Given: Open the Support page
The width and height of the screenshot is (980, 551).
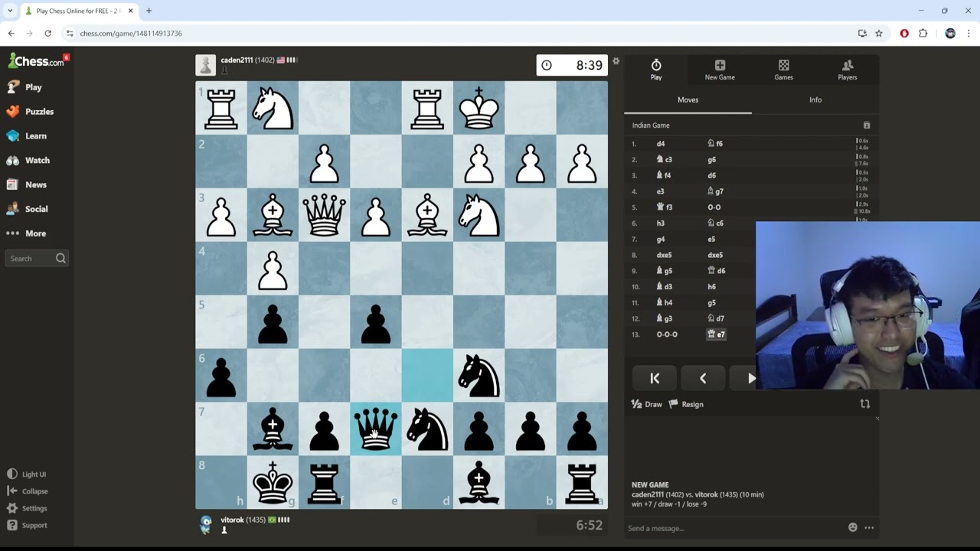Looking at the screenshot, I should 28,525.
